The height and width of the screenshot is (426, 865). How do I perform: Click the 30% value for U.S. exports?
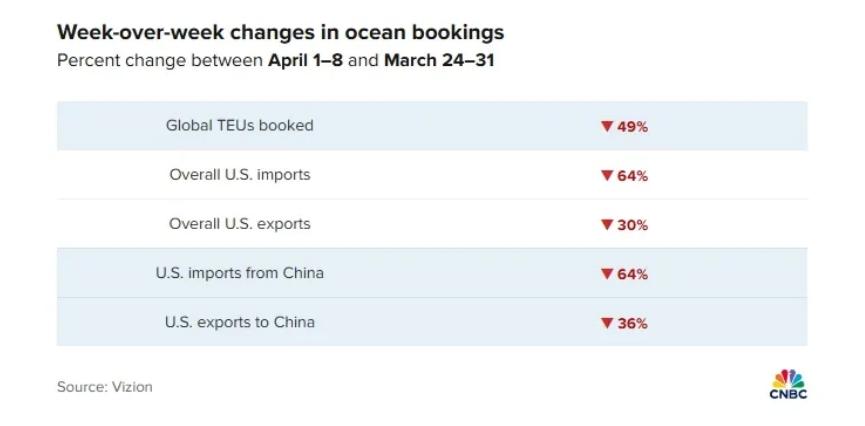click(x=632, y=225)
